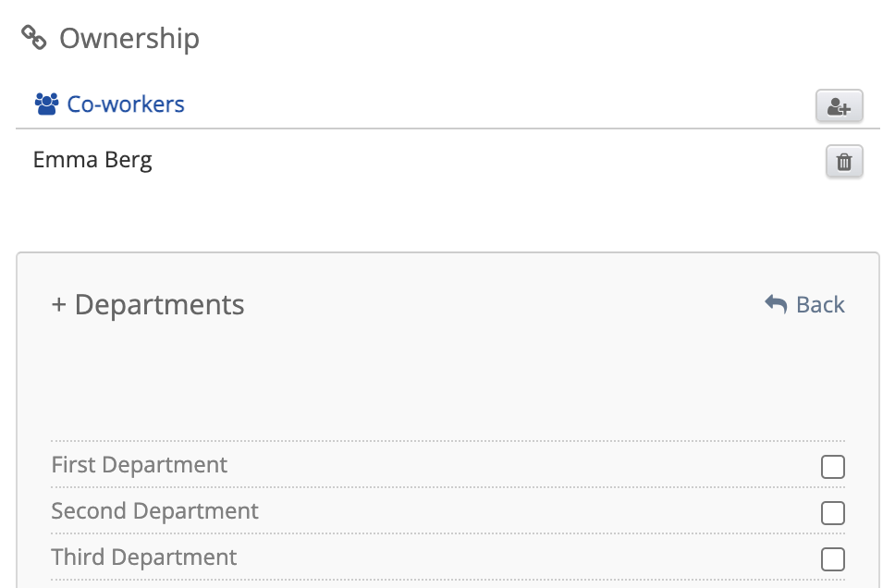Image resolution: width=895 pixels, height=588 pixels.
Task: Click the First Department label
Action: tap(139, 465)
